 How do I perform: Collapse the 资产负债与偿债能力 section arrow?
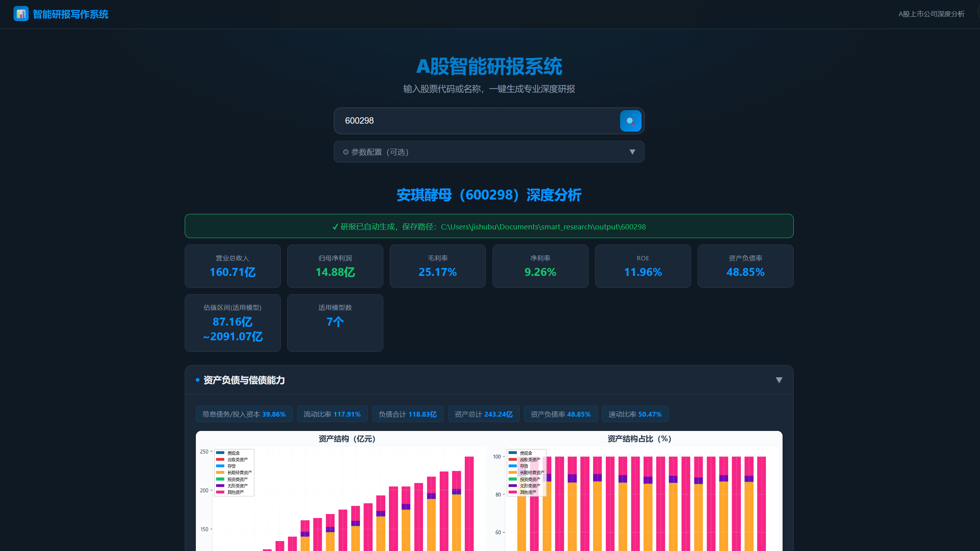pyautogui.click(x=779, y=380)
